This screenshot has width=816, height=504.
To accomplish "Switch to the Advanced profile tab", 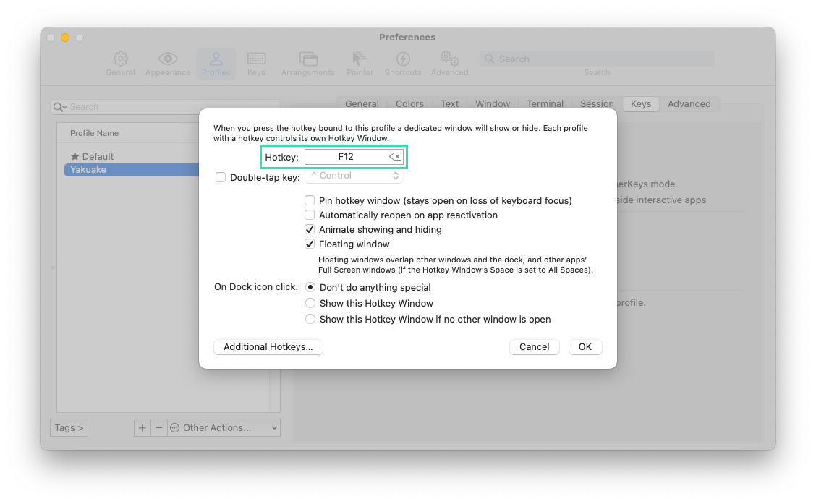I will point(689,103).
